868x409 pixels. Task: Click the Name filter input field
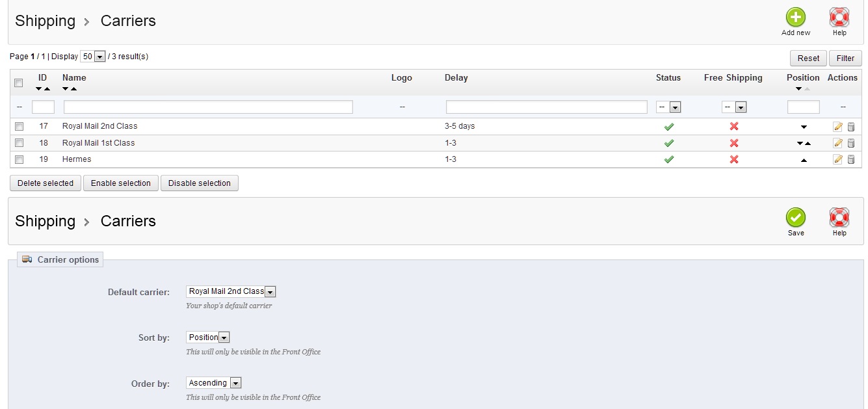click(208, 107)
